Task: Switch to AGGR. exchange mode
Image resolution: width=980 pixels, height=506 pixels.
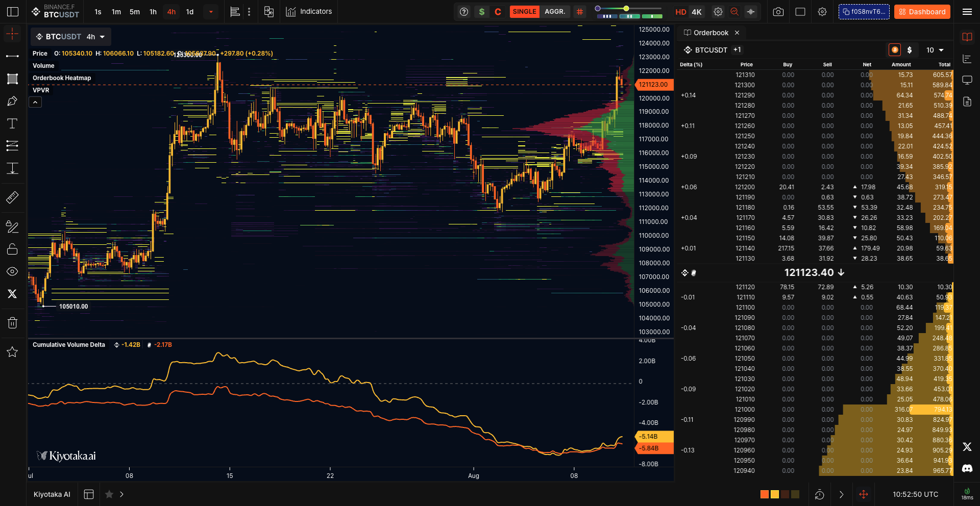Action: 555,12
